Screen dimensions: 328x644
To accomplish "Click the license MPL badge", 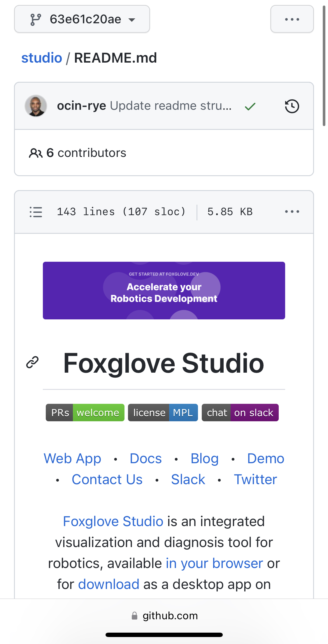I will 163,413.
